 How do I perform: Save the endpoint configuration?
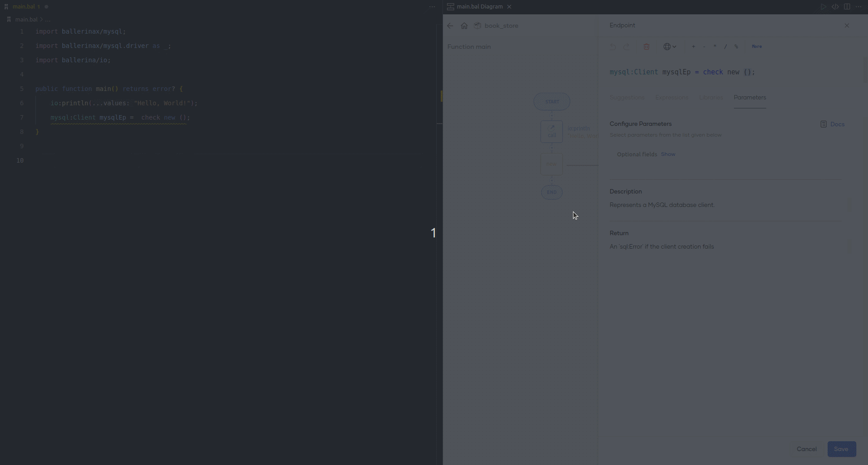[842, 449]
